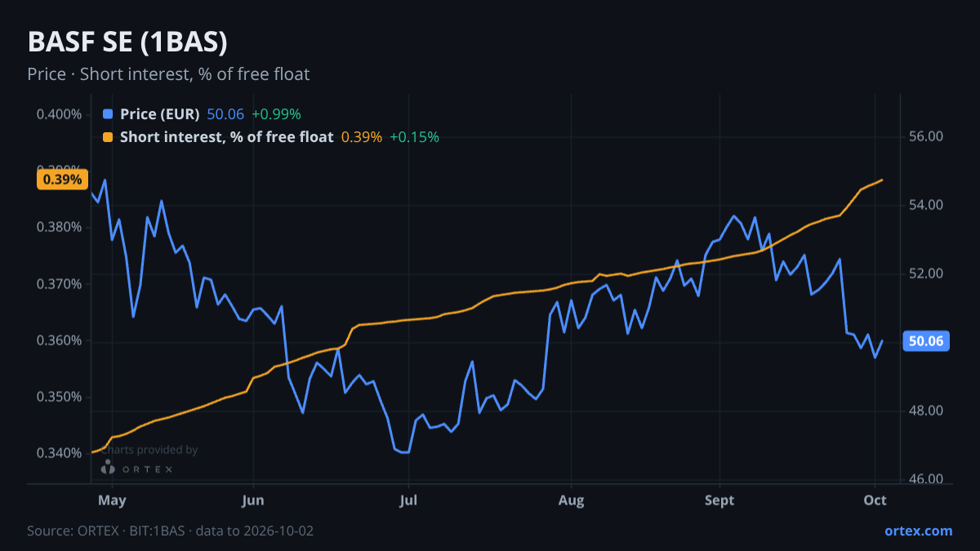Toggle the Price (EUR) legend label
Screen dimensions: 980x551
coord(159,114)
